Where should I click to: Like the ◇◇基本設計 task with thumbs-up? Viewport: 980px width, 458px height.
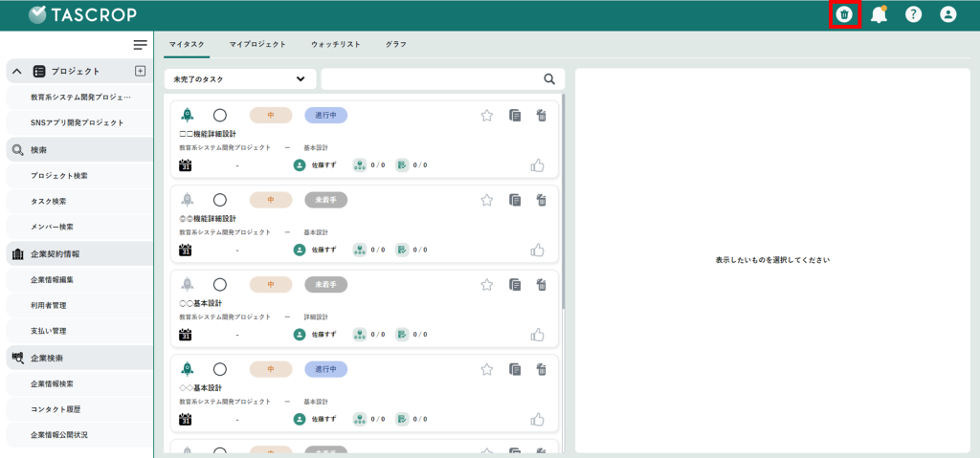538,419
